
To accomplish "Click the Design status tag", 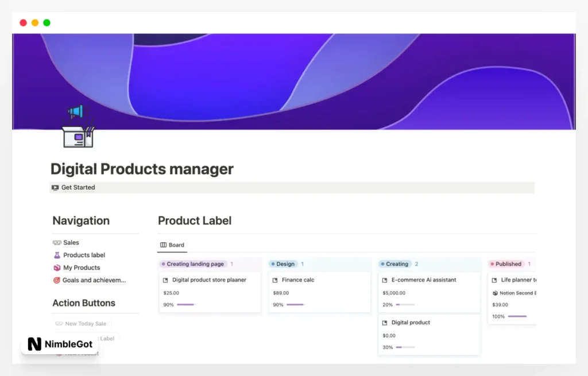I will click(283, 264).
